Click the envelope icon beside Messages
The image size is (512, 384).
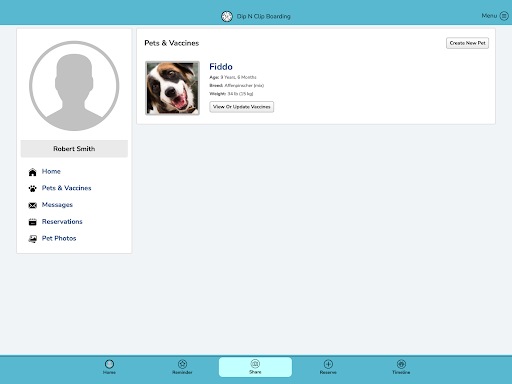tap(32, 205)
